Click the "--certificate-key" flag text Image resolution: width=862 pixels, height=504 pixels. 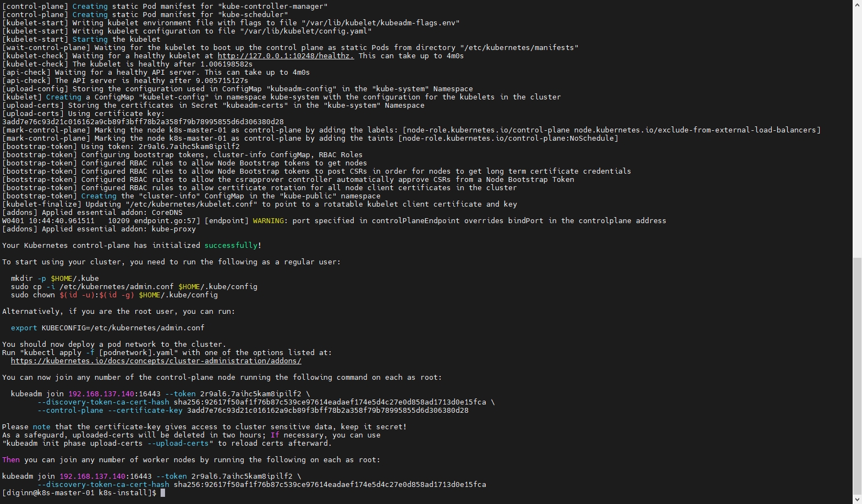tap(145, 411)
